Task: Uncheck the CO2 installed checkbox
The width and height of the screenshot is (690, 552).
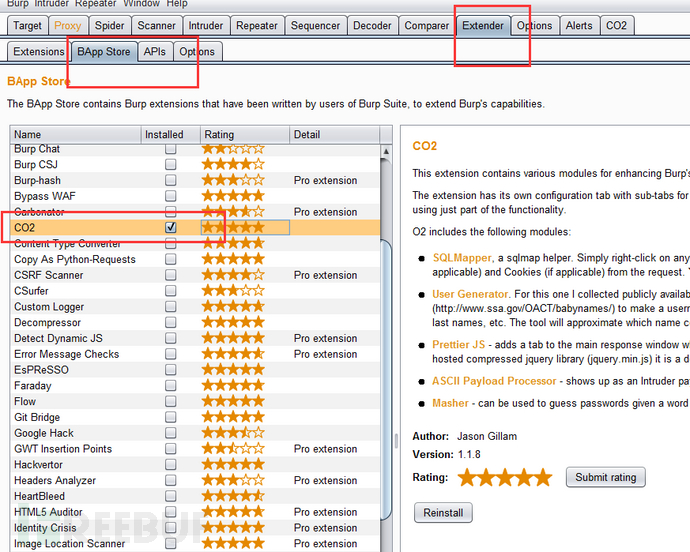Action: pyautogui.click(x=171, y=227)
